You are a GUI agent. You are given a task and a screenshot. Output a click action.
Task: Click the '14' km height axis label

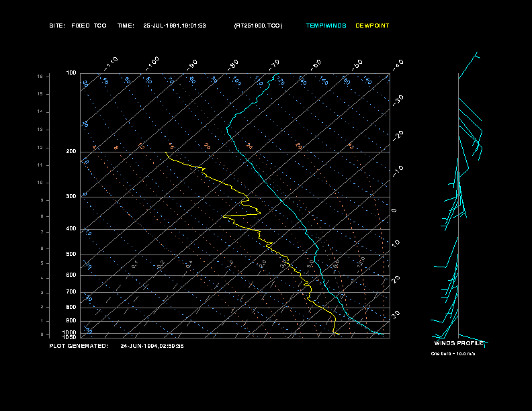coord(40,111)
